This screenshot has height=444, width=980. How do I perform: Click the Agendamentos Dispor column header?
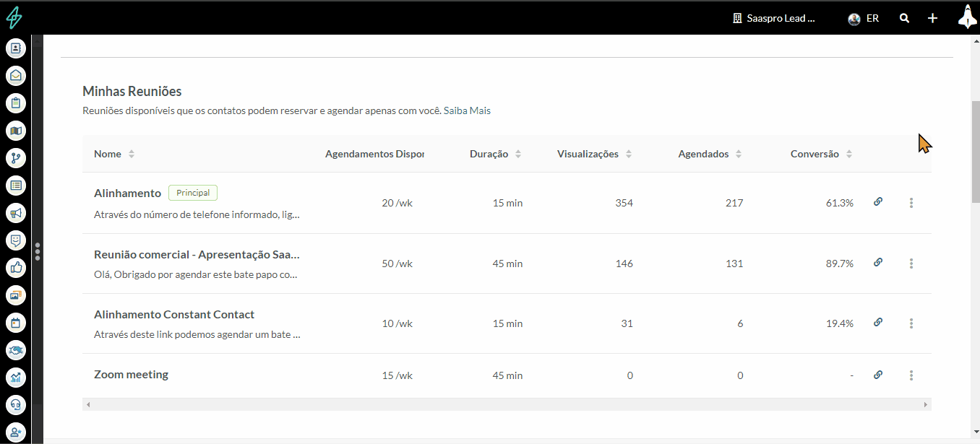(x=374, y=154)
